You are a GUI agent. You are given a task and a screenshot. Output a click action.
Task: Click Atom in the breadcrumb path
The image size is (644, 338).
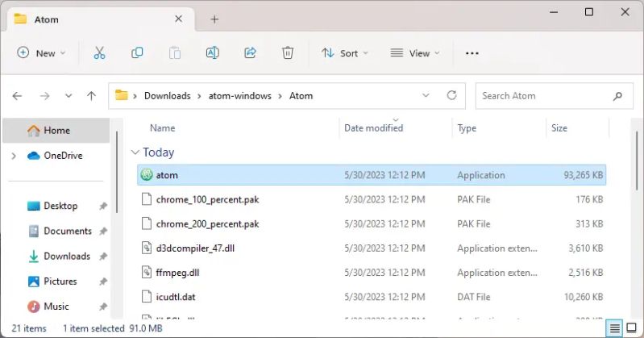(301, 96)
